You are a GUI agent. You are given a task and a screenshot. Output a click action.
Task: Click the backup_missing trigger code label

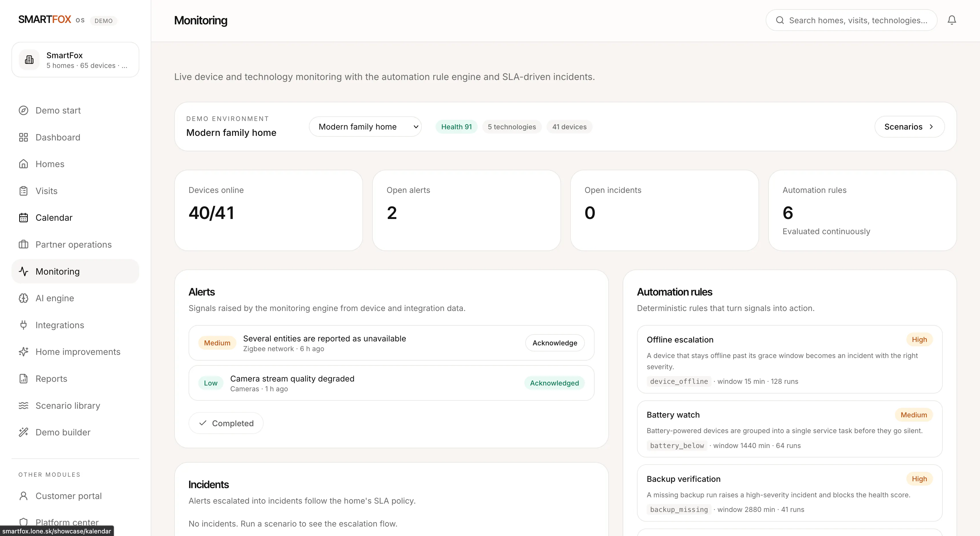click(679, 509)
